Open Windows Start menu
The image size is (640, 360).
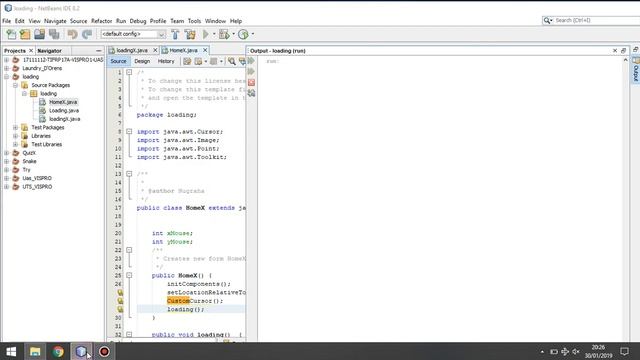point(11,351)
